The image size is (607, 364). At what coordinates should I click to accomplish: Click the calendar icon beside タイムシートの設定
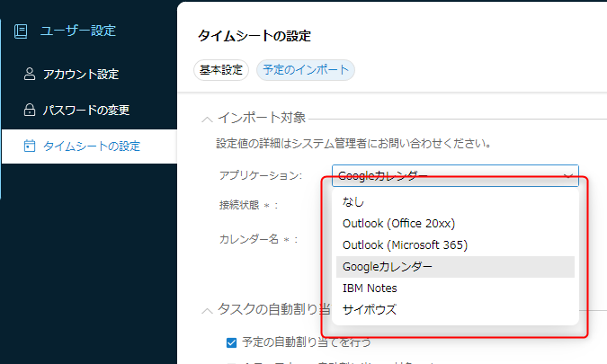point(29,146)
